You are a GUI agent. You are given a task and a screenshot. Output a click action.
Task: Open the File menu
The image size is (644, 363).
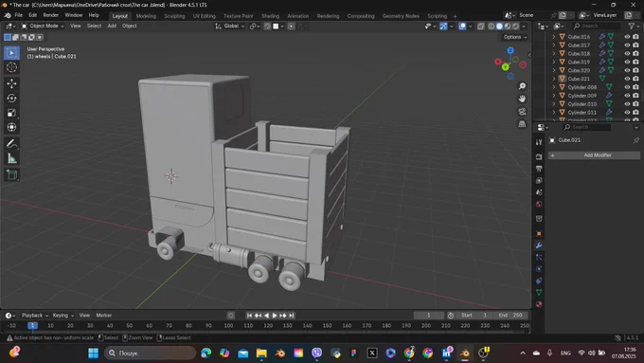[19, 15]
